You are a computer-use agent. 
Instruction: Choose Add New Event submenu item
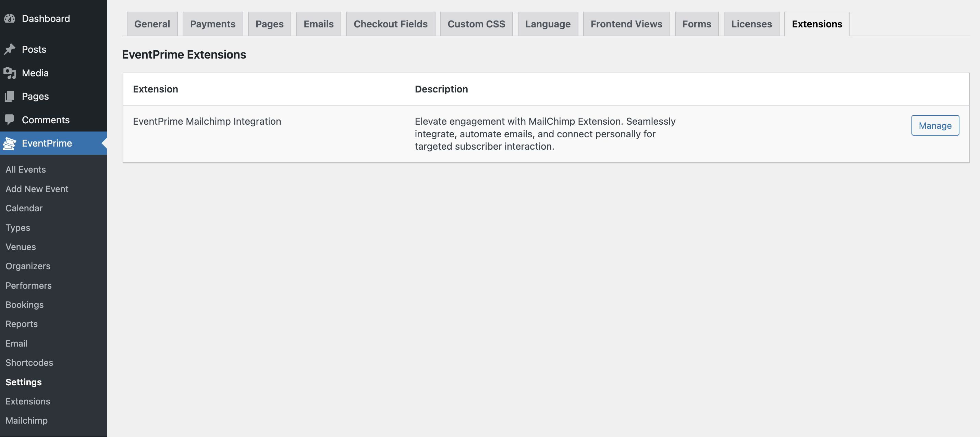(37, 189)
